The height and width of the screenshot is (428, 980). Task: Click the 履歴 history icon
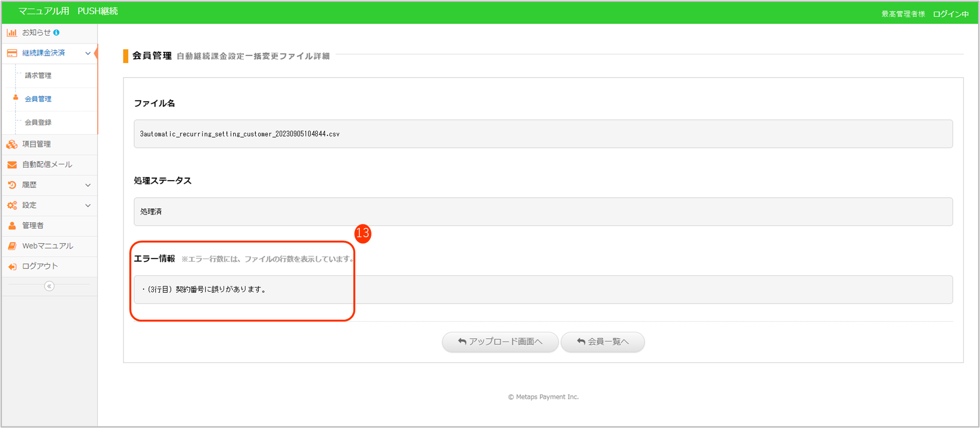pos(12,185)
